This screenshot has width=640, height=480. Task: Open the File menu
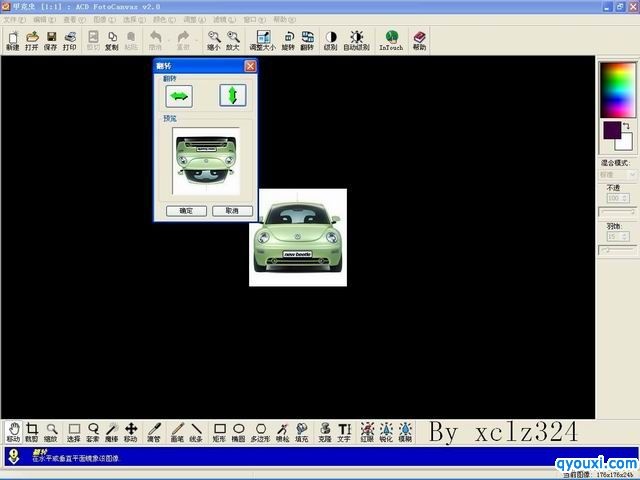(x=14, y=19)
